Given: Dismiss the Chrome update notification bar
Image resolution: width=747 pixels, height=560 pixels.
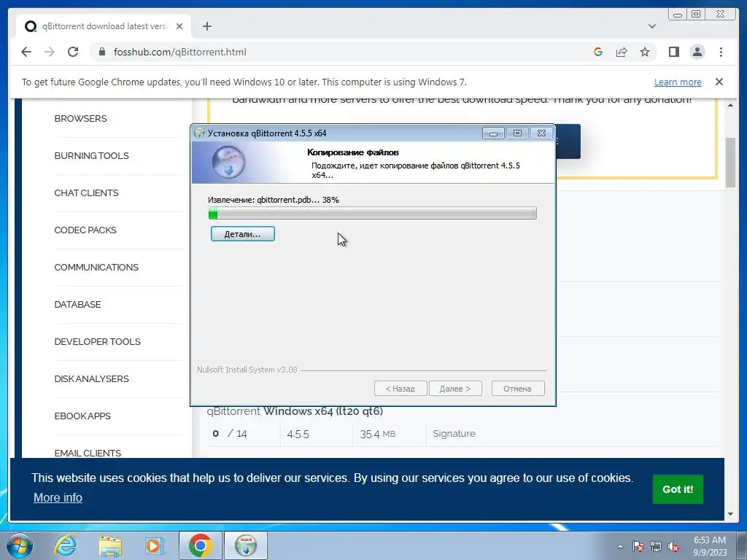Looking at the screenshot, I should click(x=719, y=82).
